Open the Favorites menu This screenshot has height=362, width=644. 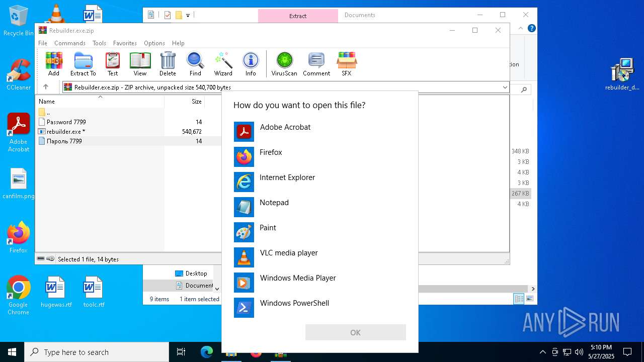tap(125, 43)
